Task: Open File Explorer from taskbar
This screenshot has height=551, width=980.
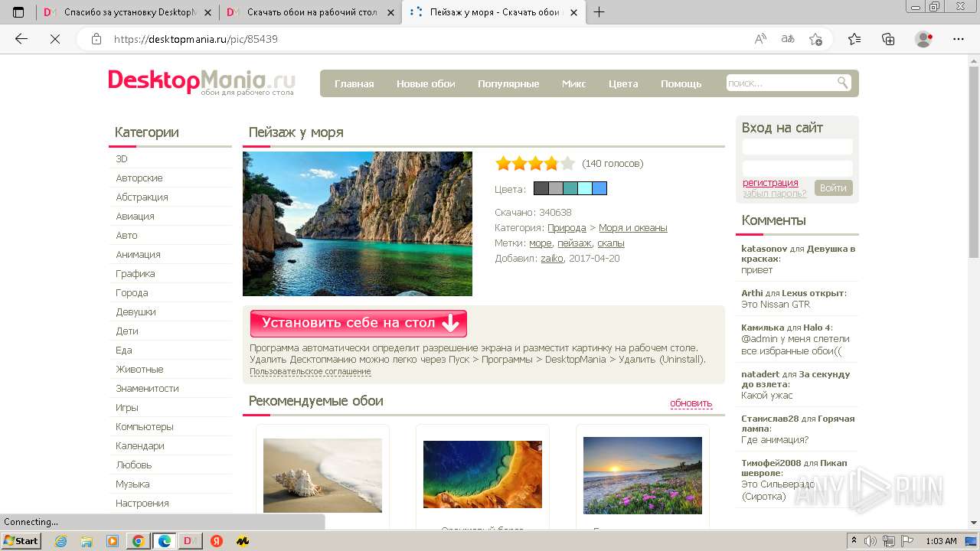Action: (87, 541)
